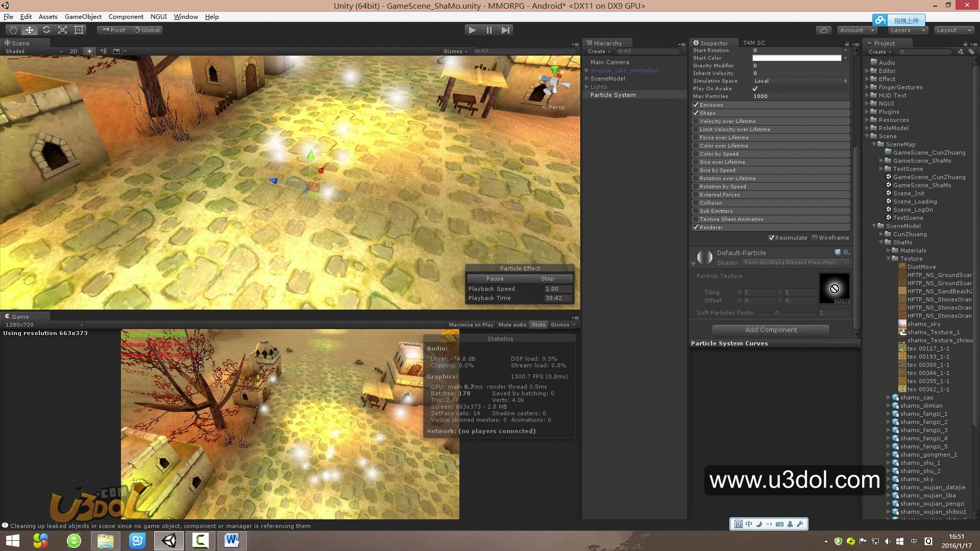Toggle the Wireframe checkbox
Screen dimensions: 980x551
815,238
